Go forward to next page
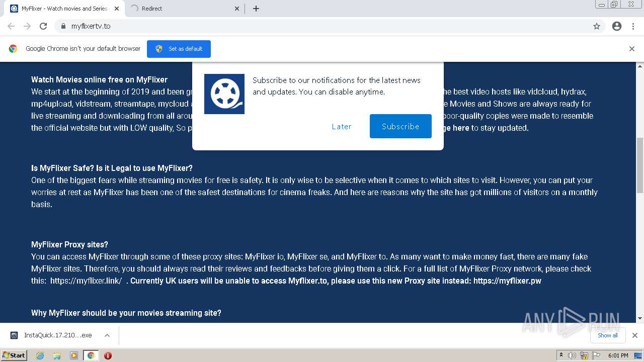 click(x=27, y=26)
